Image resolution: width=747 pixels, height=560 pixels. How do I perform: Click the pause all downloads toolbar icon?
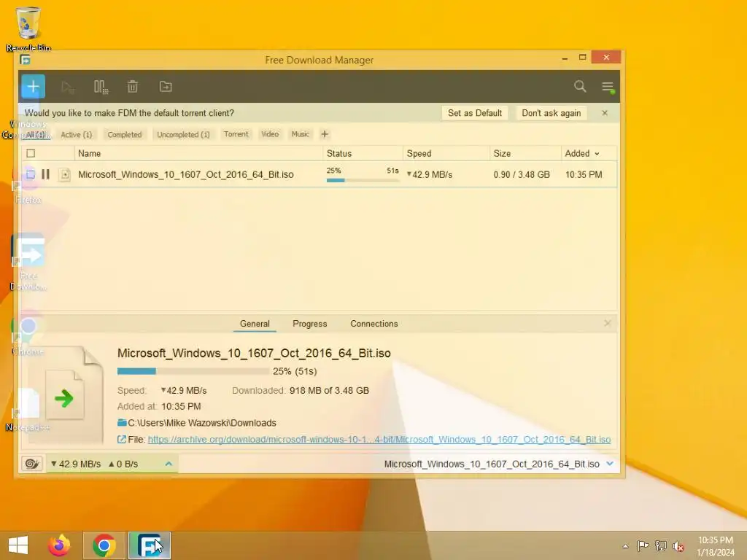[101, 87]
